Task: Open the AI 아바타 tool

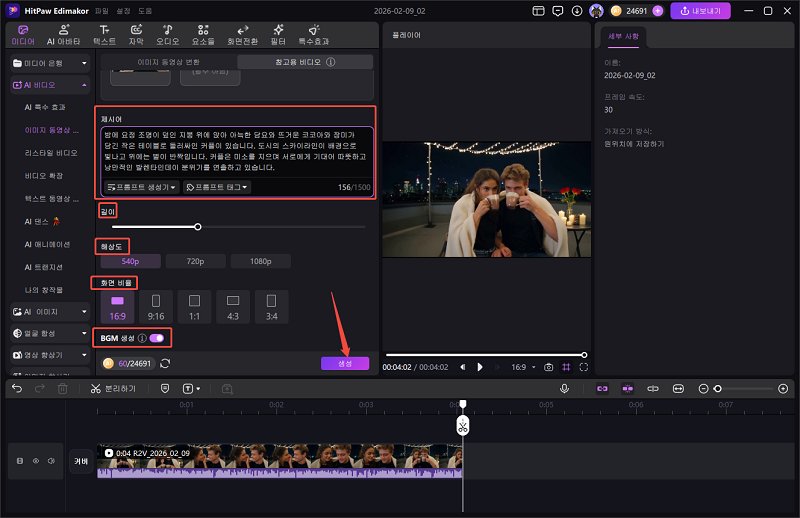Action: [x=64, y=35]
